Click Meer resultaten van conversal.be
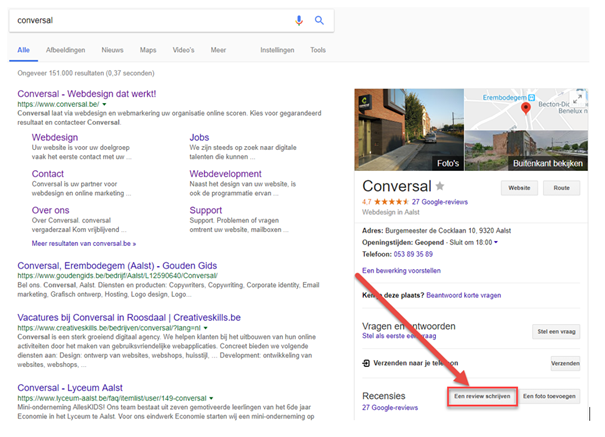The height and width of the screenshot is (437, 605). click(x=84, y=243)
